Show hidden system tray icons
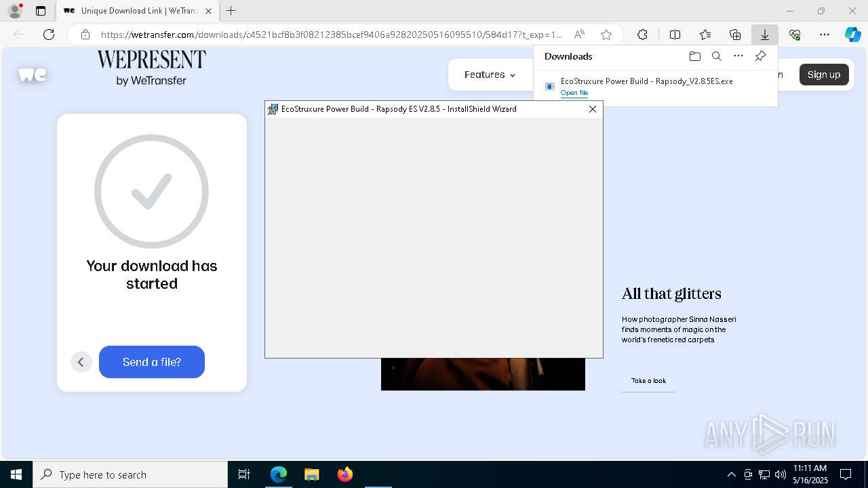This screenshot has width=868, height=488. tap(731, 474)
